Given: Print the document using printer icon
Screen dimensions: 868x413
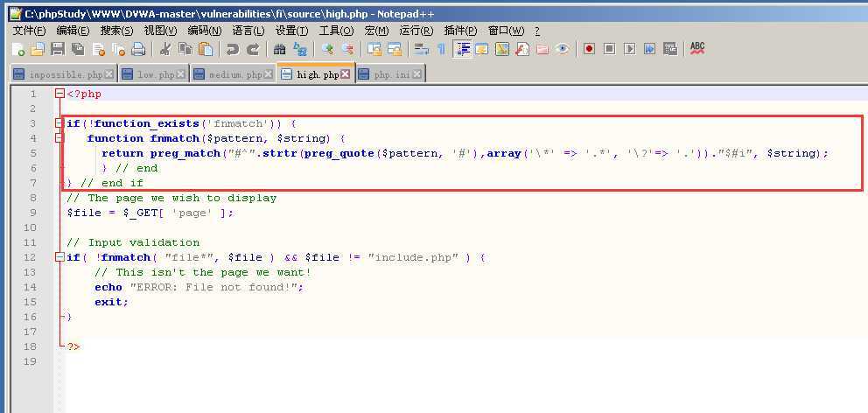Looking at the screenshot, I should pos(138,49).
